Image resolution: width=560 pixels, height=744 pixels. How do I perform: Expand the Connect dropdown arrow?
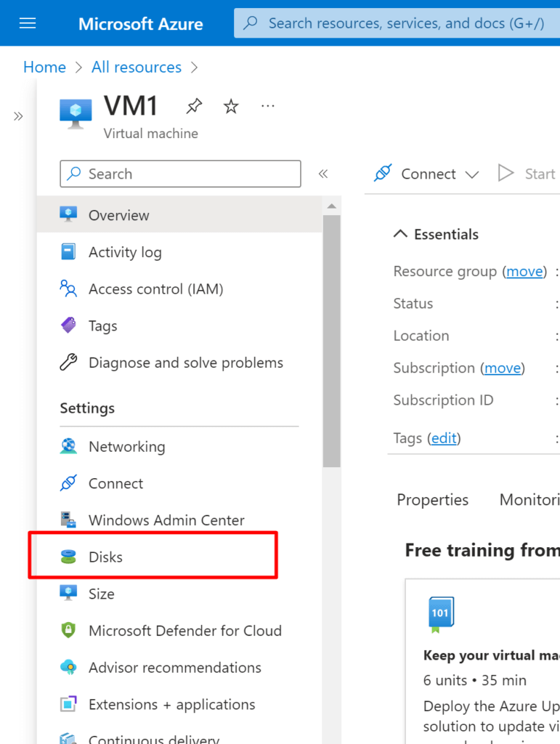coord(472,174)
